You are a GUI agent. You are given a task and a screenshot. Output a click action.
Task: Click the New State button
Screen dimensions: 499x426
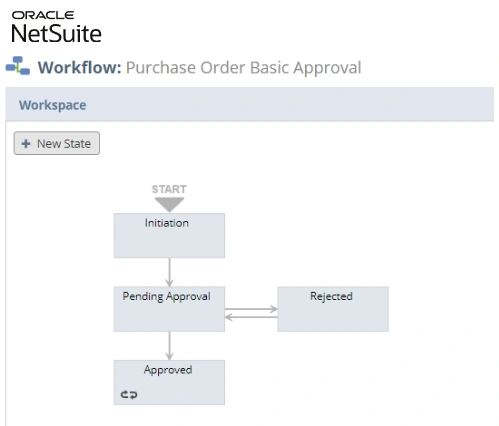point(57,143)
